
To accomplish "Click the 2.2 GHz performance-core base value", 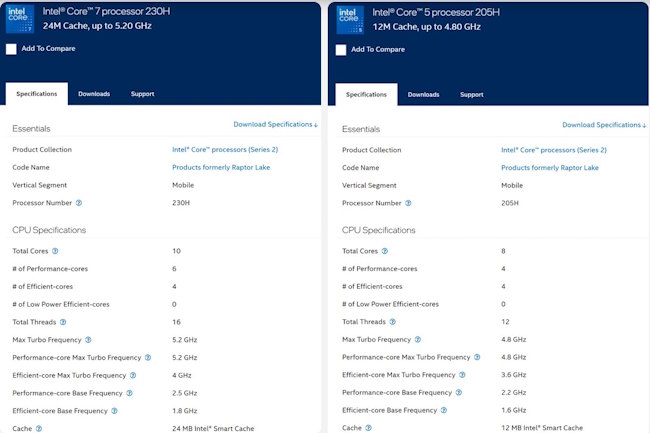I will [x=514, y=392].
